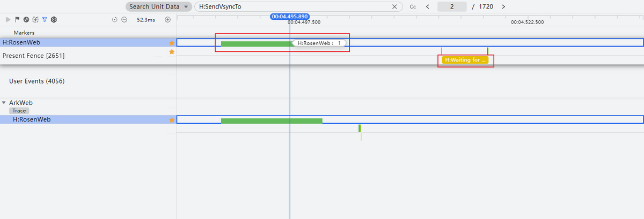Click the search result index field showing 2
644x219 pixels.
(451, 7)
